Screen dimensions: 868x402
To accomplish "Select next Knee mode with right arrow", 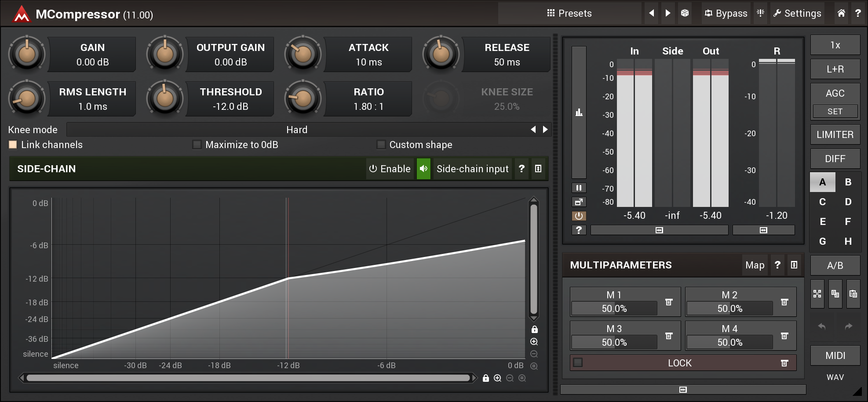I will coord(545,130).
